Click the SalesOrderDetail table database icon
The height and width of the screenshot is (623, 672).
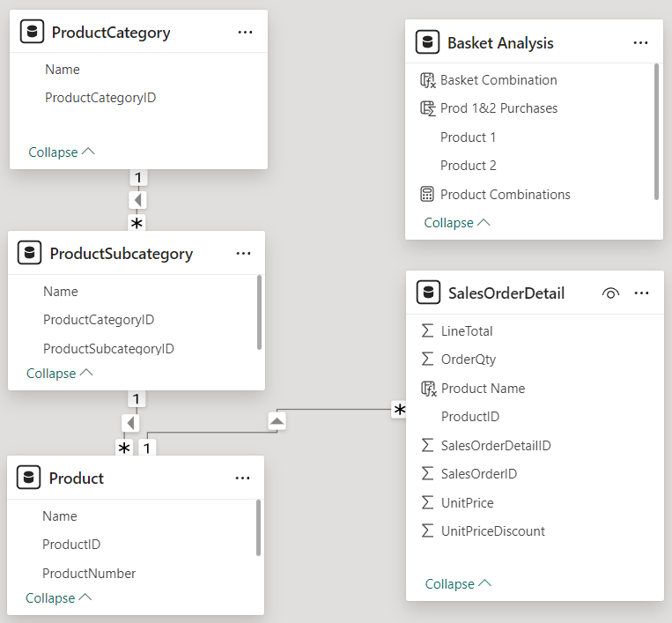(428, 293)
